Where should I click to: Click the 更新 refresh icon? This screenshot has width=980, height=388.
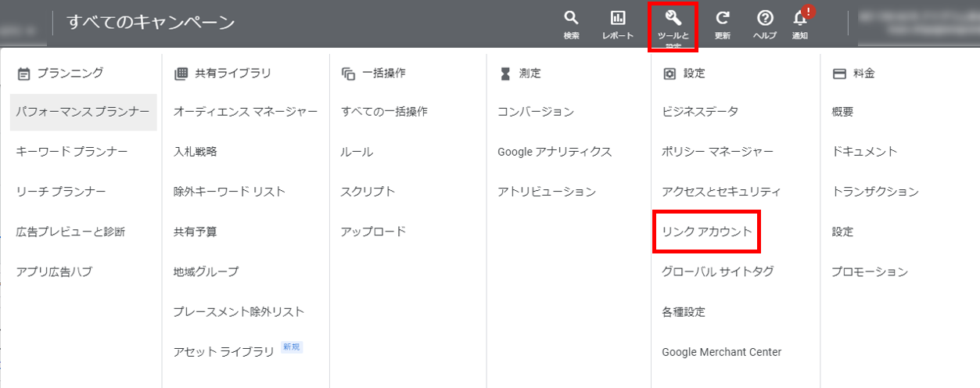[723, 19]
